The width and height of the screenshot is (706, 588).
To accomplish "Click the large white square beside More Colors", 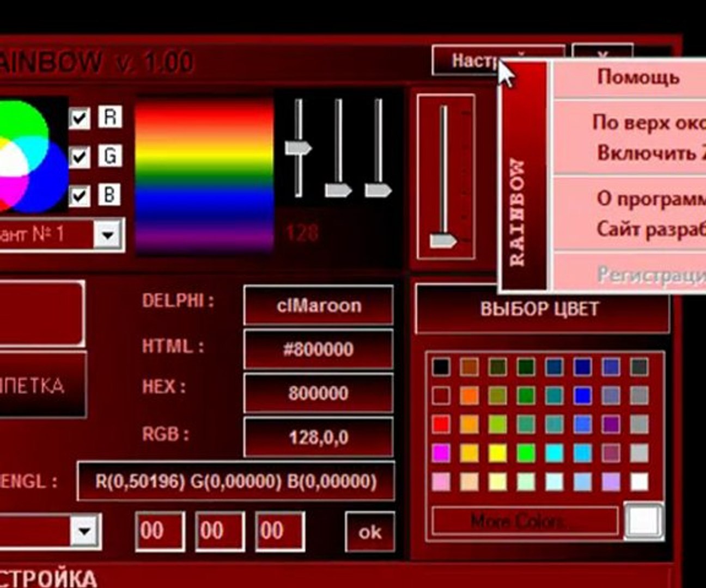I will pyautogui.click(x=644, y=520).
